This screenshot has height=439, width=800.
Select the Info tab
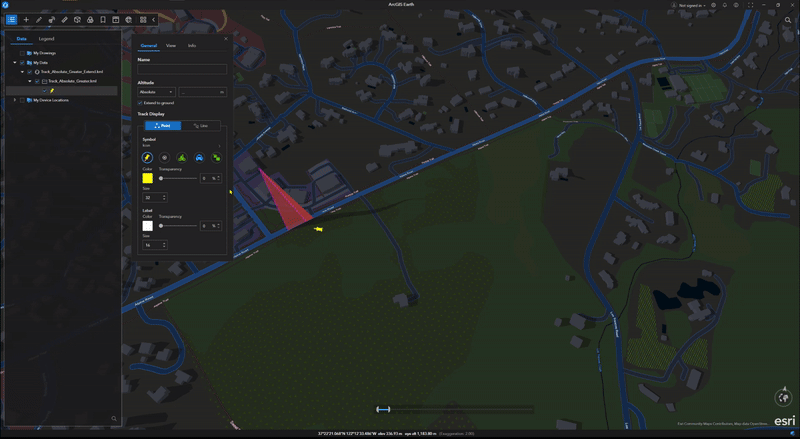[x=192, y=45]
